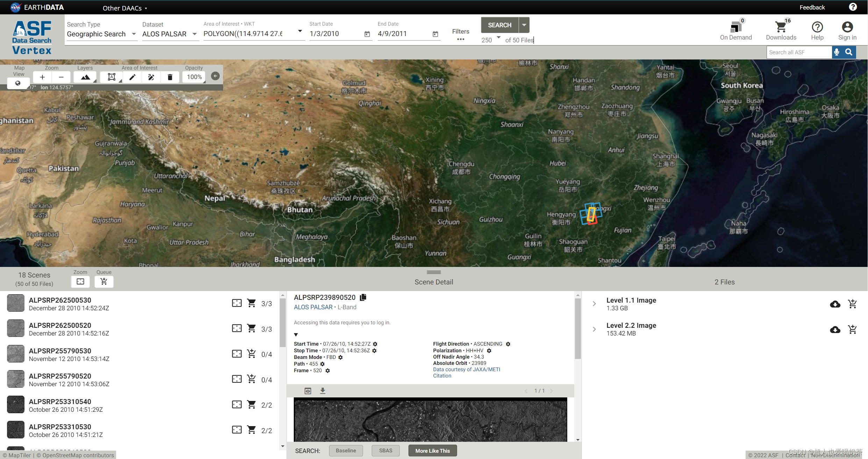
Task: Expand the Level 1.1 Image file details
Action: pyautogui.click(x=594, y=304)
